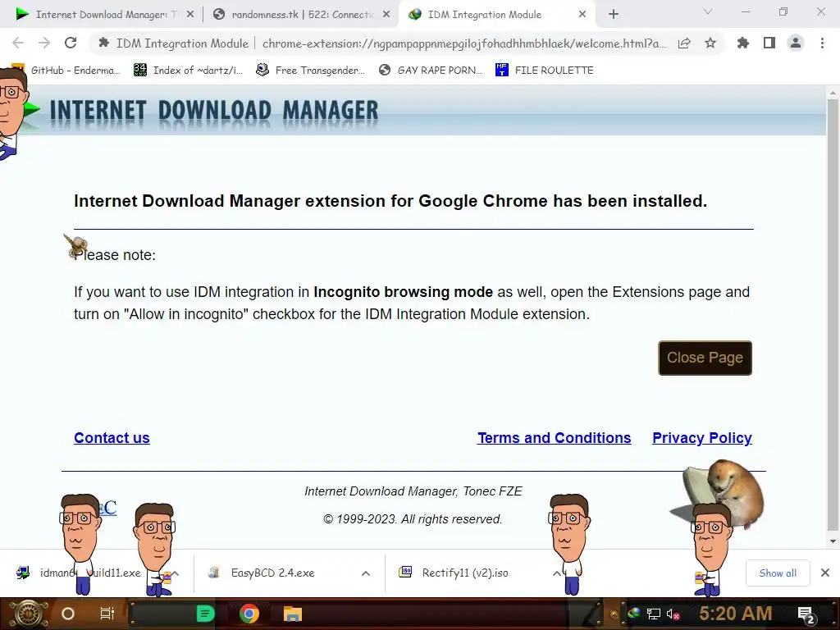Open Google Chrome from taskbar
This screenshot has height=630, width=840.
[249, 614]
